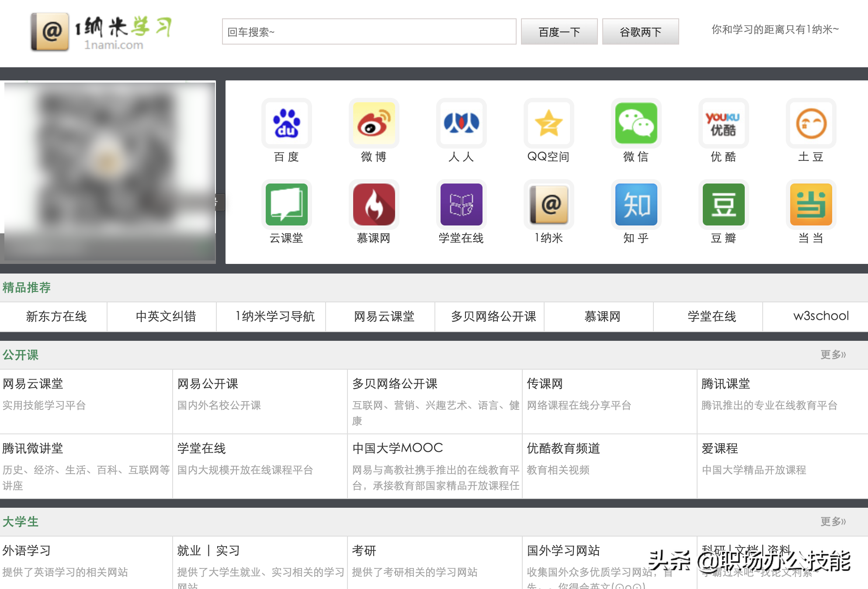
Task: Click the 回车搜索 search box
Action: [x=369, y=31]
